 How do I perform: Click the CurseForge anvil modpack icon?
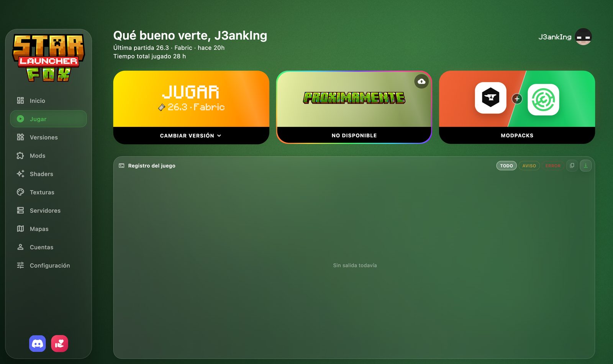point(491,98)
